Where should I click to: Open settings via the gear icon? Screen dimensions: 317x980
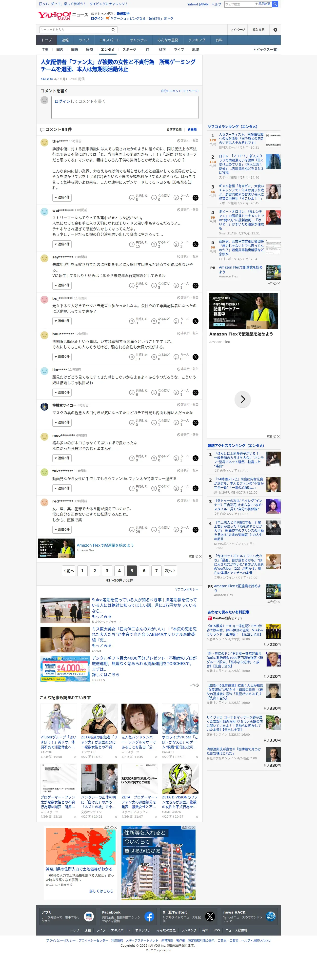pos(275,30)
